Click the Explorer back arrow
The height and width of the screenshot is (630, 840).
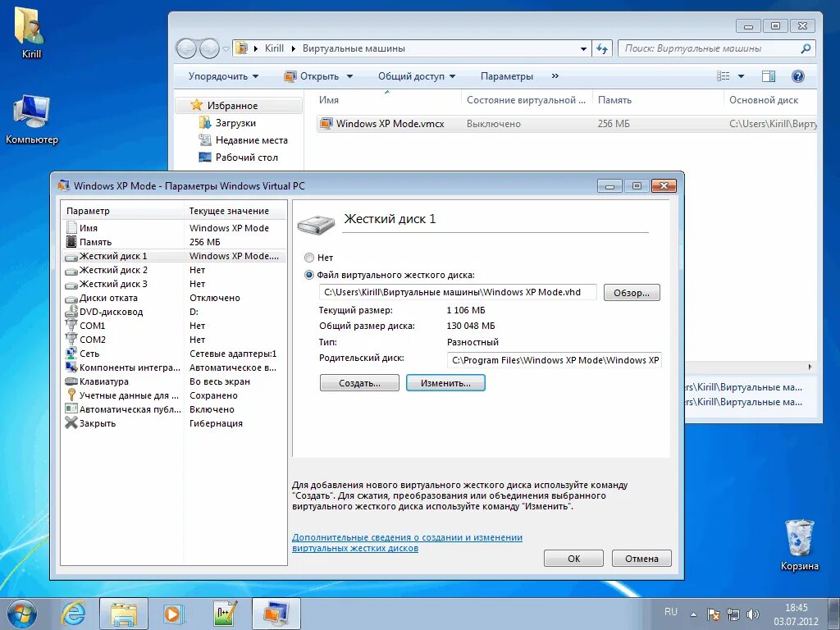tap(186, 48)
